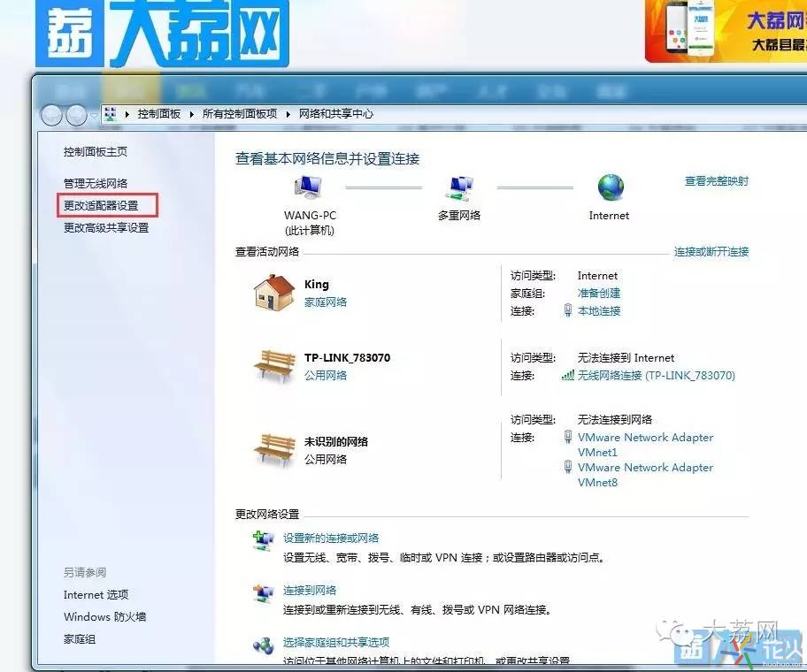Screen dimensions: 807x672
Task: Click 连接或断开连接
Action: 713,251
